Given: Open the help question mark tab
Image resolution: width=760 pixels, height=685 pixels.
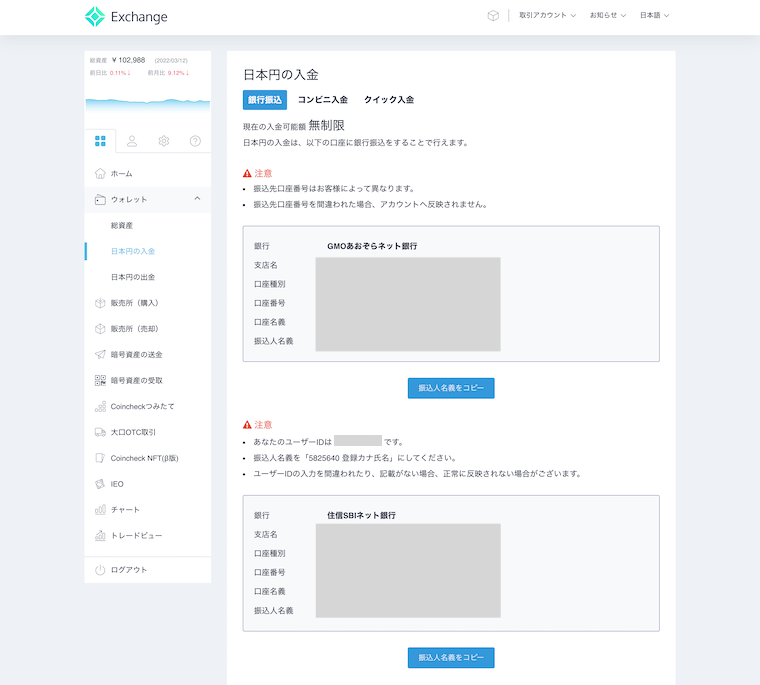Looking at the screenshot, I should tap(195, 141).
